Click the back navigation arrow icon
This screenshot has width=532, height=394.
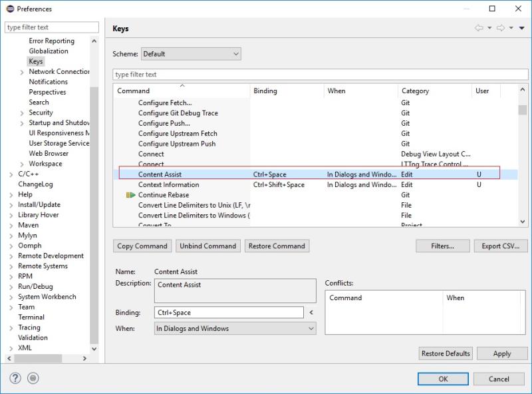pyautogui.click(x=479, y=28)
